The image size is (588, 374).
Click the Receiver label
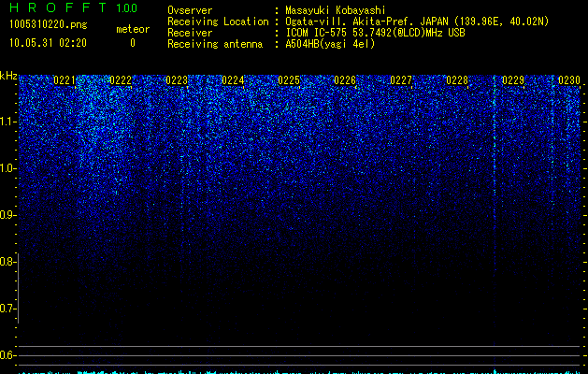[x=190, y=33]
